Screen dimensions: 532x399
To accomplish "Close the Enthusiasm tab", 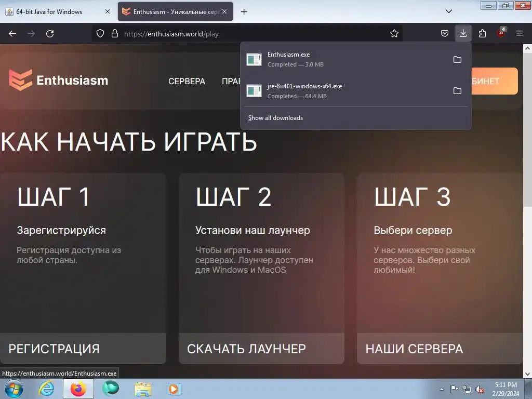I will click(224, 11).
